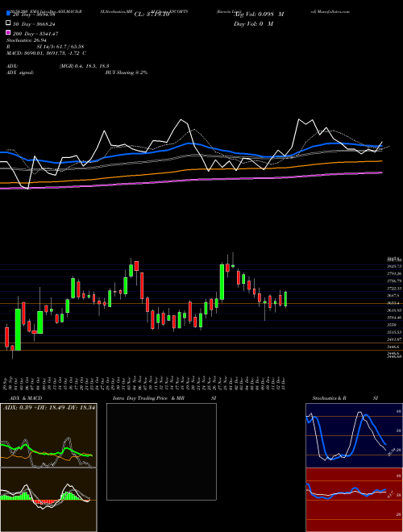Click the Day Vol: 0 M text
The width and height of the screenshot is (403, 532).
point(253,23)
